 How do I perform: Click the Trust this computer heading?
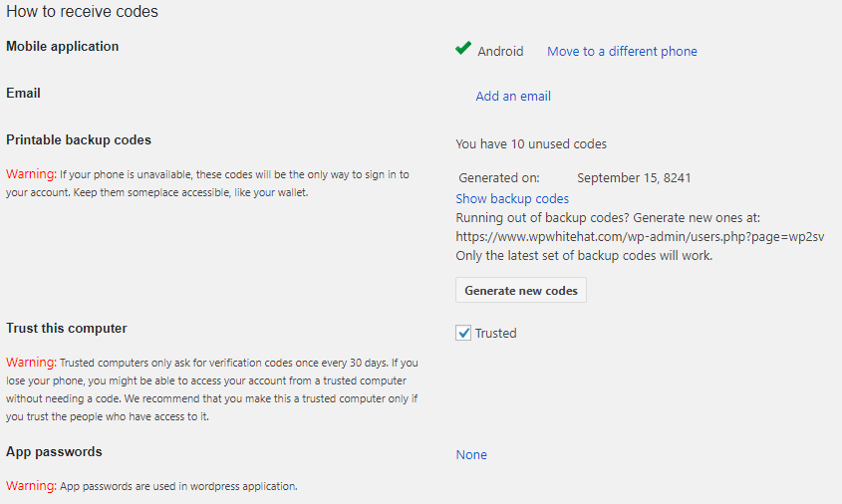67,329
